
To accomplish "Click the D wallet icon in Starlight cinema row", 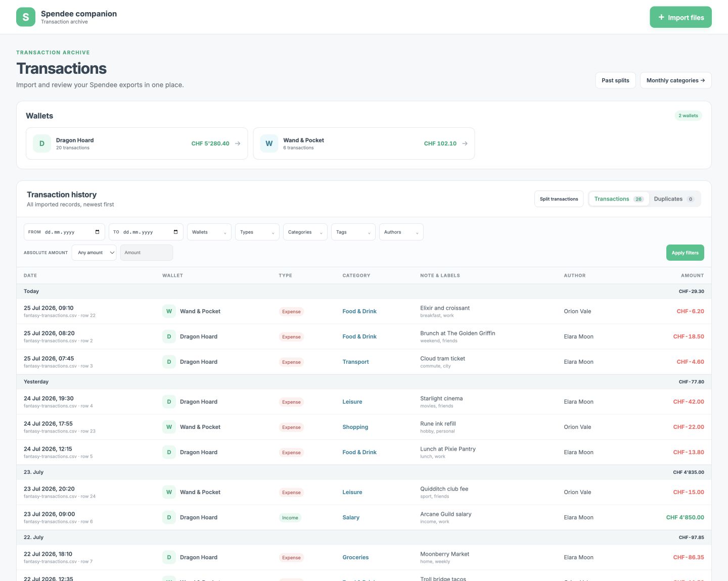I will coord(169,402).
